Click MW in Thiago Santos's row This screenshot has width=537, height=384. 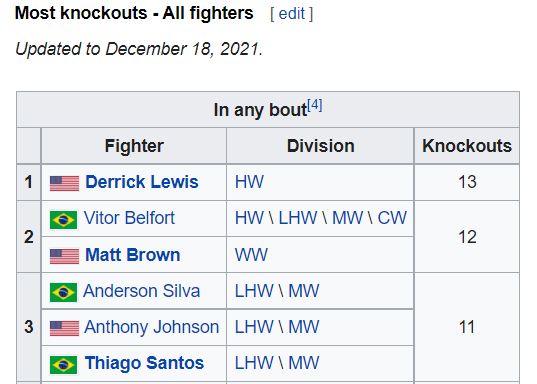click(x=304, y=363)
